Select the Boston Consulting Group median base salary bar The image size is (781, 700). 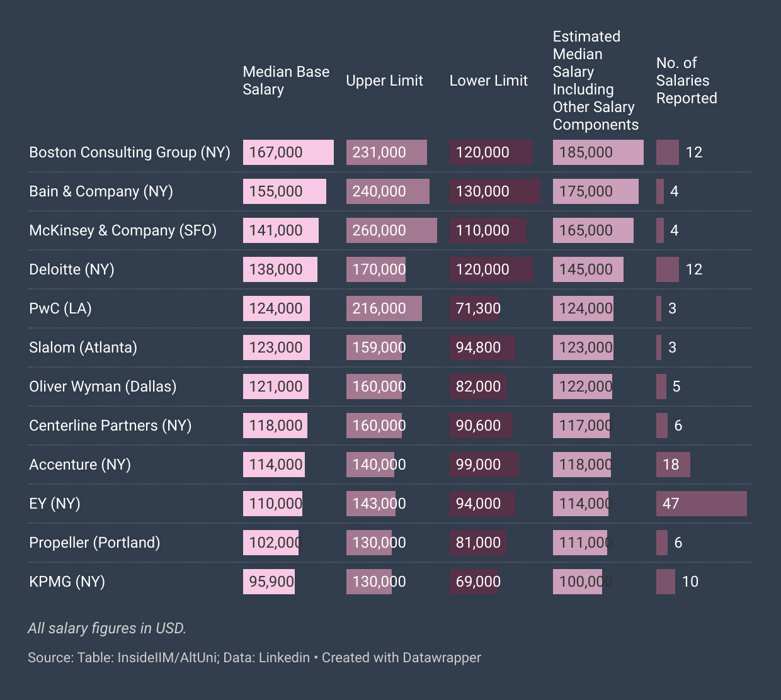[x=288, y=152]
